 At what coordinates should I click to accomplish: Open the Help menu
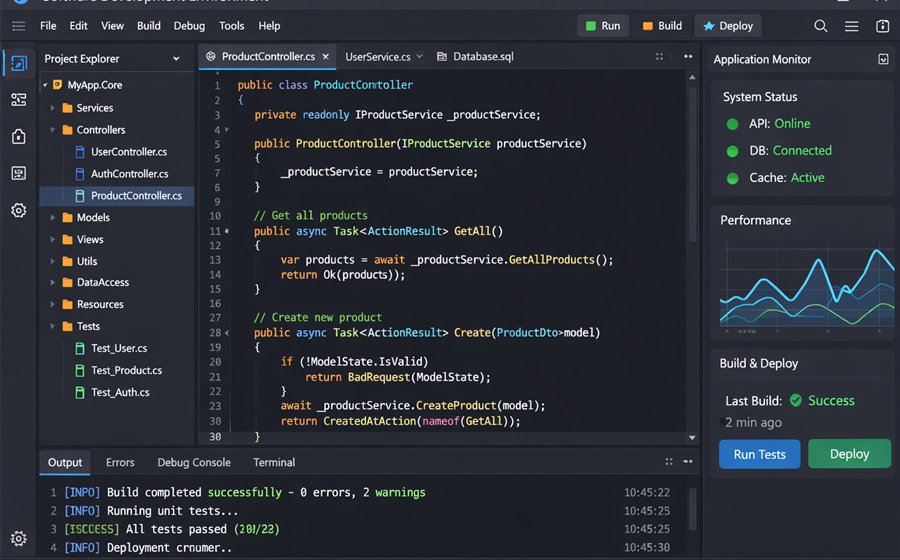269,26
